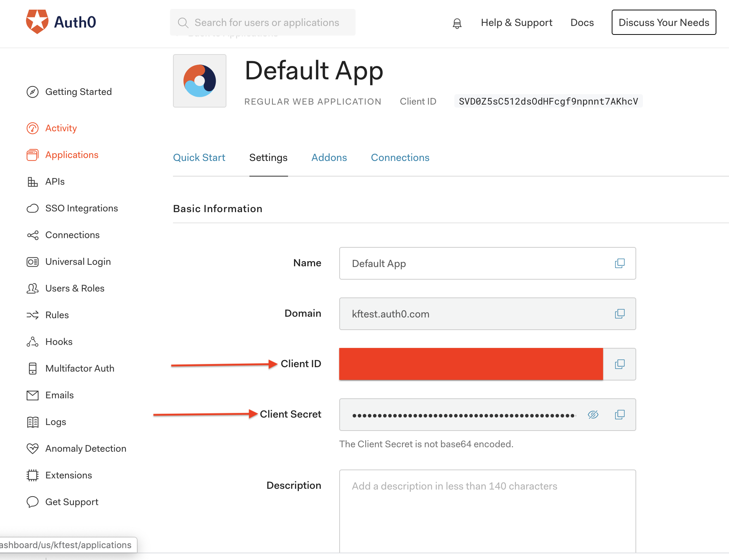Reveal the hidden Client Secret
Screen dimensions: 729x560
tap(593, 415)
